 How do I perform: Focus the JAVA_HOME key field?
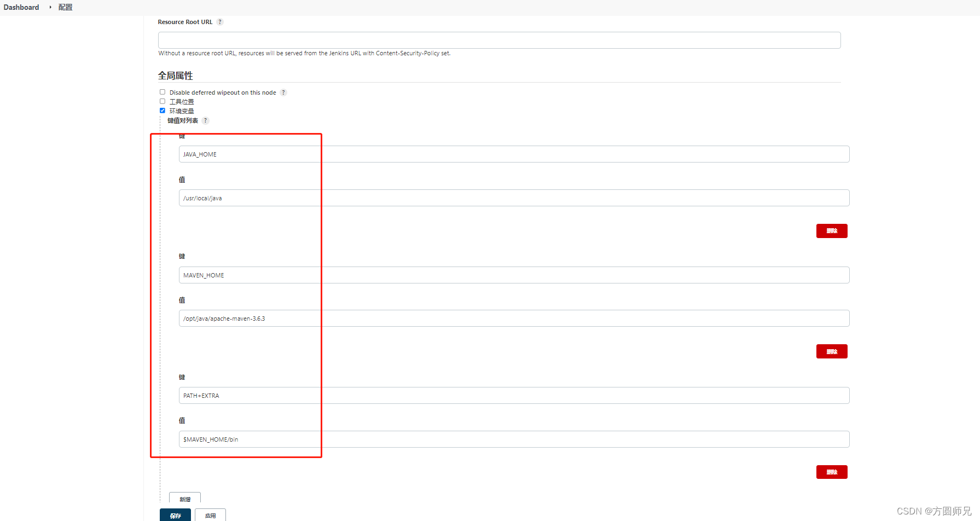click(x=514, y=154)
